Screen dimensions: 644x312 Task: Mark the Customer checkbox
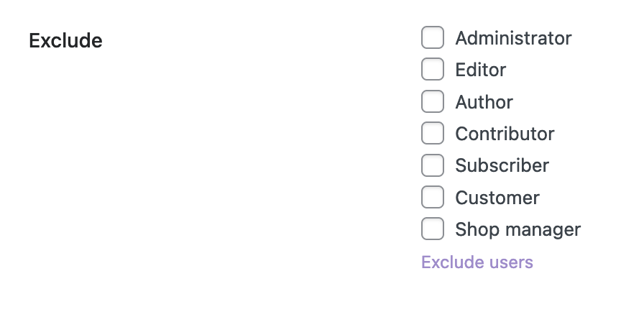pos(433,197)
